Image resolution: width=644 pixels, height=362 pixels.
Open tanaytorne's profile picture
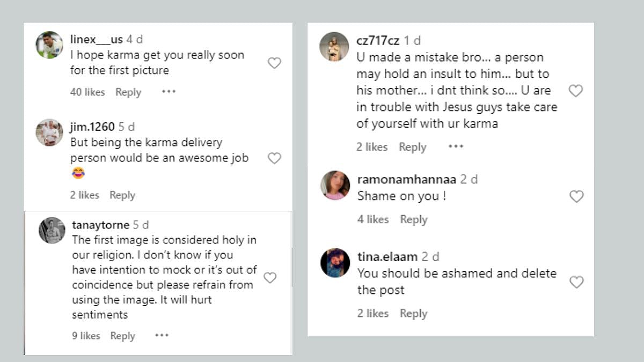52,231
